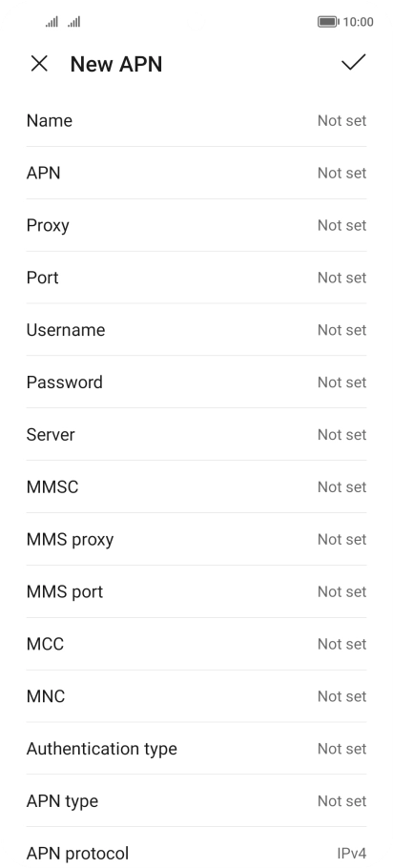Screen dimensions: 393x868
Task: Edit the MNC value
Action: 196,696
